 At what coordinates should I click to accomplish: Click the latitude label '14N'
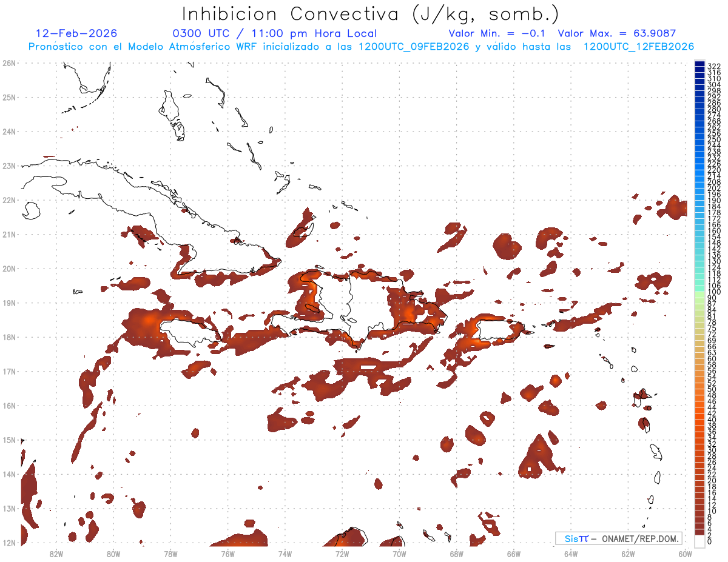9,474
